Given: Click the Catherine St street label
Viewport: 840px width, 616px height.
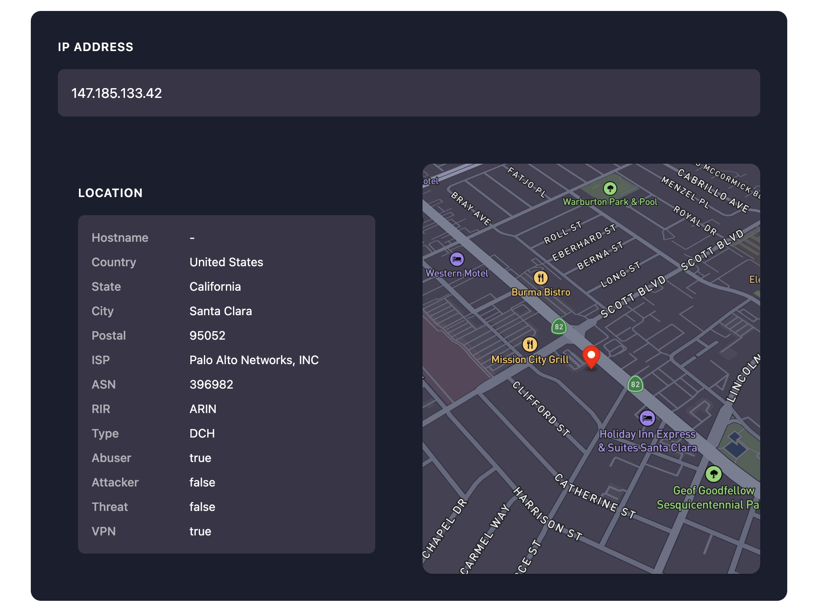Looking at the screenshot, I should click(595, 496).
